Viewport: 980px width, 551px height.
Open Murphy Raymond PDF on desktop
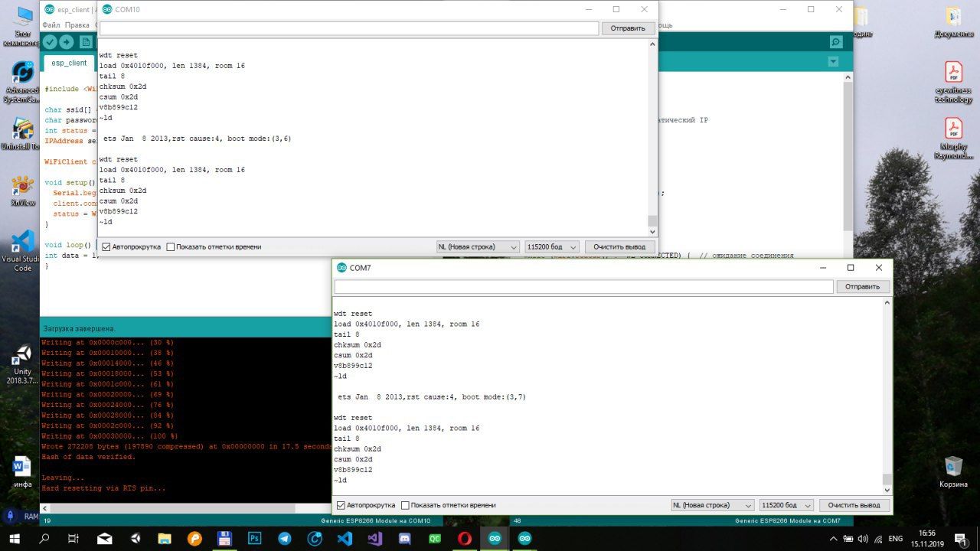coord(953,138)
